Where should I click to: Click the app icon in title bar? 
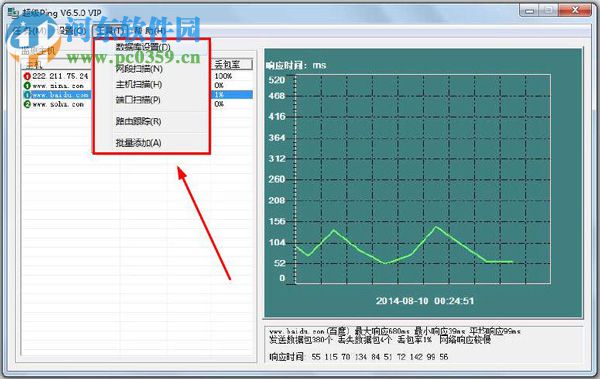[13, 13]
